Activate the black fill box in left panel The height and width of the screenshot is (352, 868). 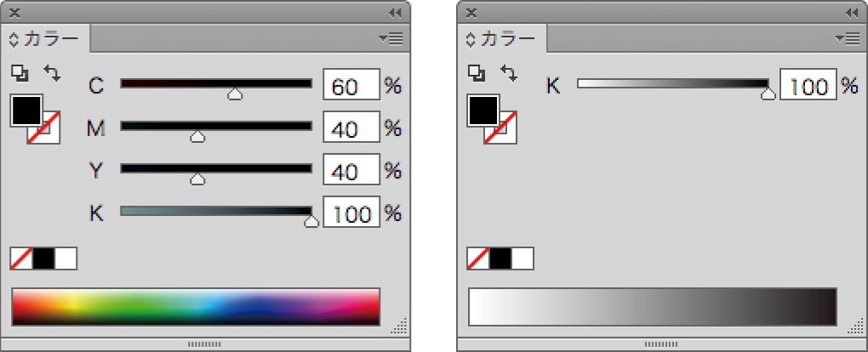click(x=25, y=110)
